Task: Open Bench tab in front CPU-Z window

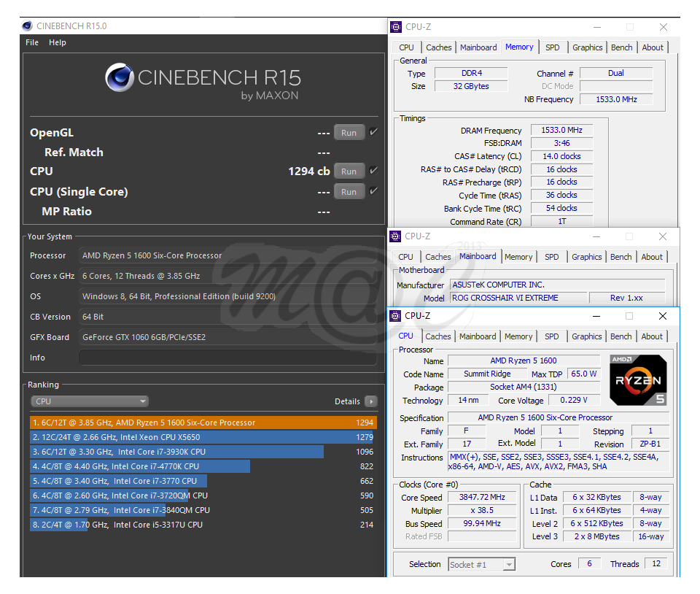Action: coord(621,336)
